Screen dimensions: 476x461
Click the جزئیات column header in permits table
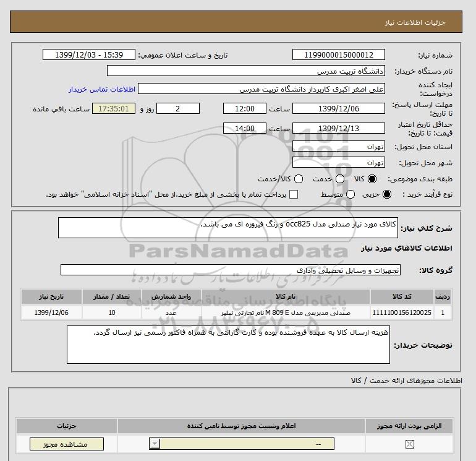(67, 426)
